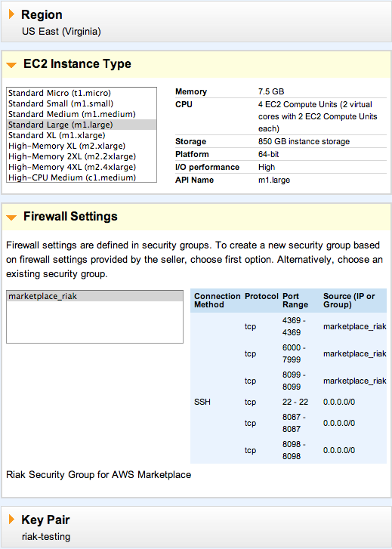
Task: Collapse the Firewall Settings section
Action: coord(11,217)
